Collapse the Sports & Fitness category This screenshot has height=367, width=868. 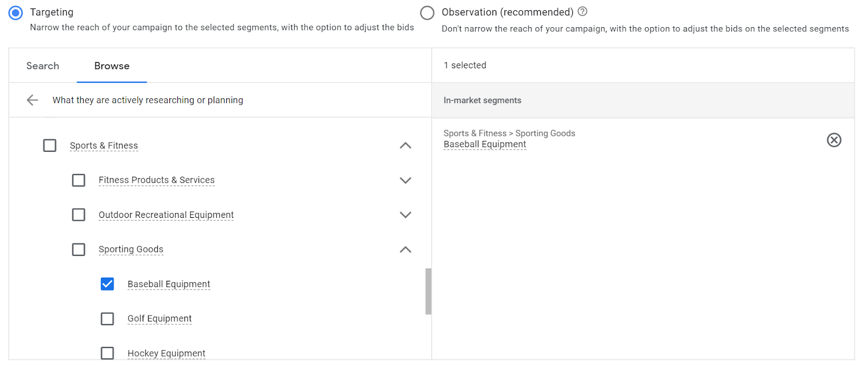(x=405, y=145)
